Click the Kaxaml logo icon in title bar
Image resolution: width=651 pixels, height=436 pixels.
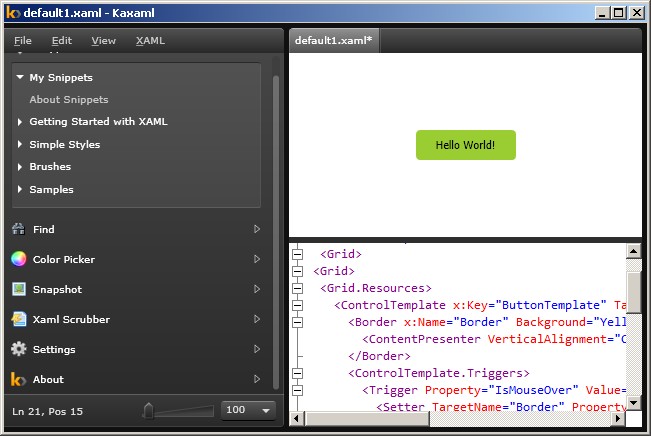point(13,12)
